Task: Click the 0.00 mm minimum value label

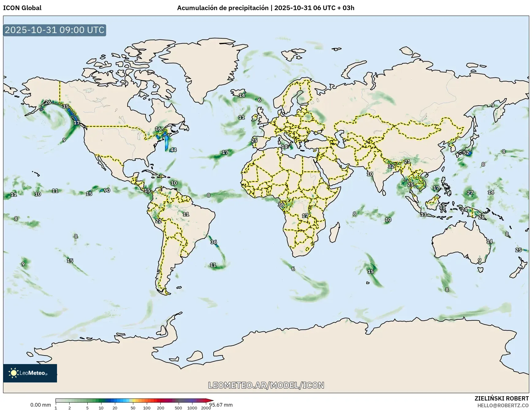Action: pos(40,405)
